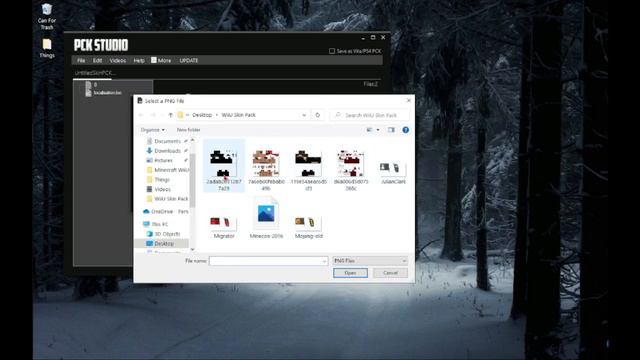Select Things in the navigation pane
640x360 pixels.
coord(162,180)
